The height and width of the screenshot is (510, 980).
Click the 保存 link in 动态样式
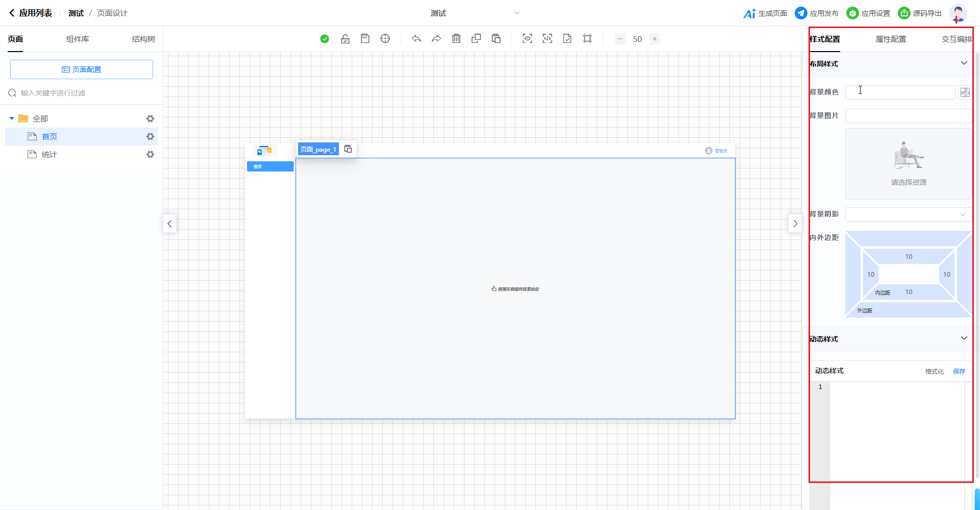click(959, 371)
